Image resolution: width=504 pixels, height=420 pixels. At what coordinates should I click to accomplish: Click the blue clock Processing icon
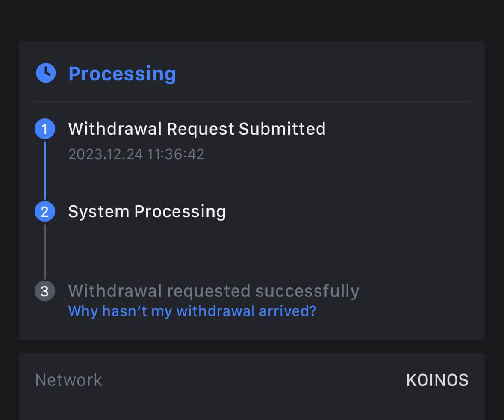(46, 73)
